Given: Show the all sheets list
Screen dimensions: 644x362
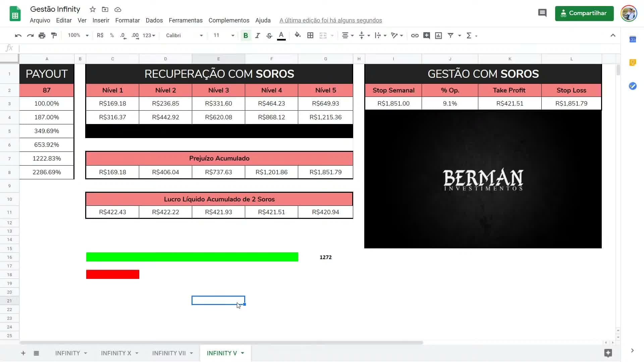Looking at the screenshot, I should pos(36,353).
